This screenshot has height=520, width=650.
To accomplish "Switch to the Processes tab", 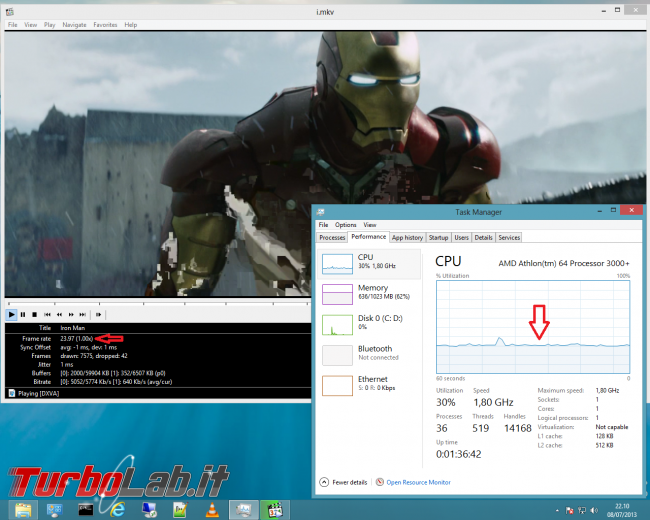I will tap(332, 238).
